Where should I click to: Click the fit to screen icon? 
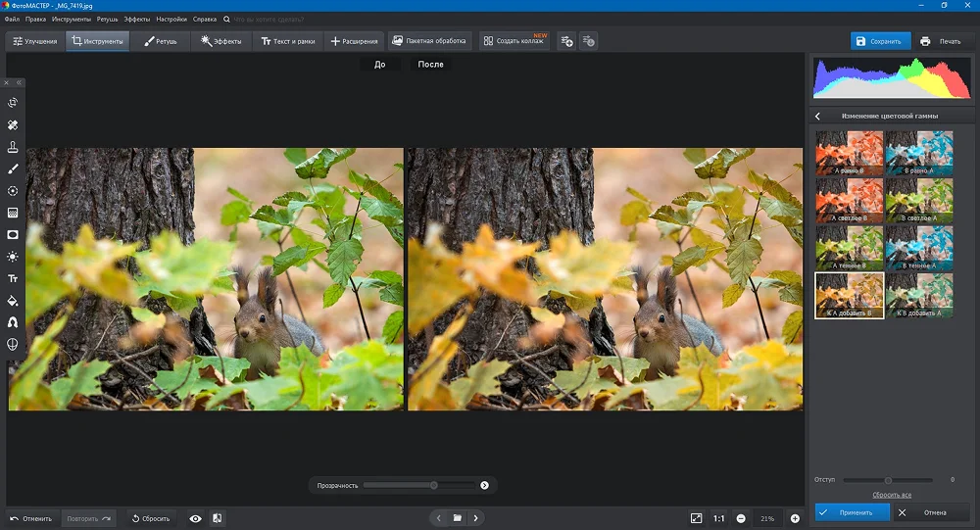pos(696,518)
